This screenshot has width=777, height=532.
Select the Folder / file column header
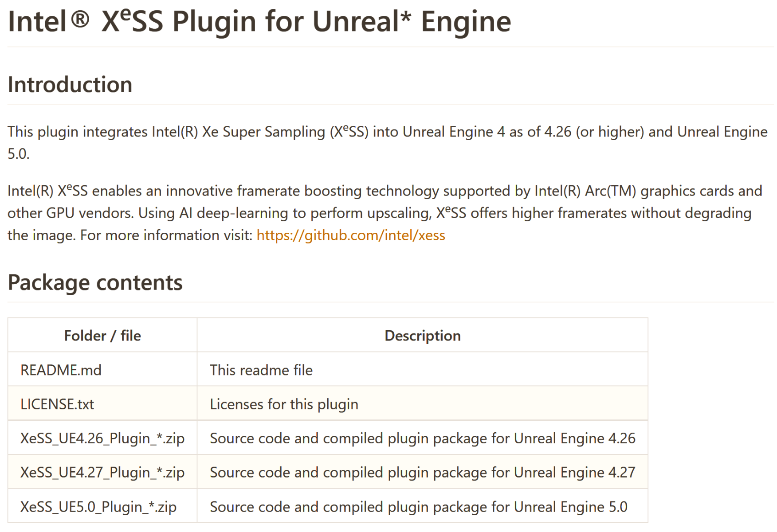102,336
